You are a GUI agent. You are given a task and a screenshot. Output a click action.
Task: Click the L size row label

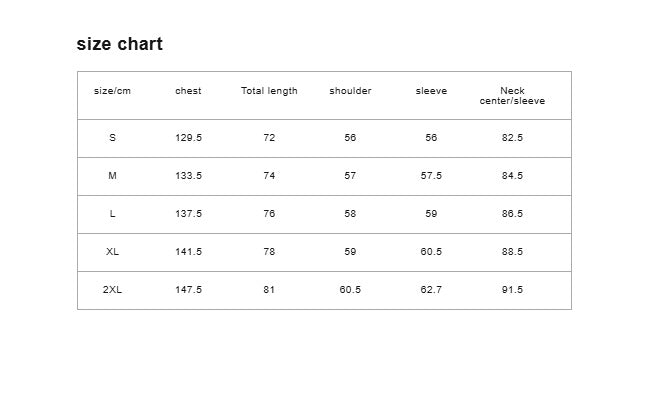(112, 214)
